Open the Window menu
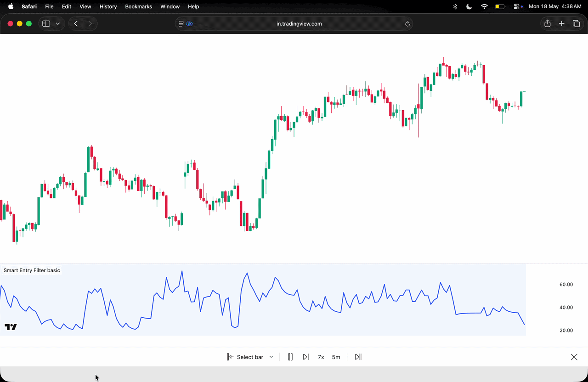 [x=170, y=6]
